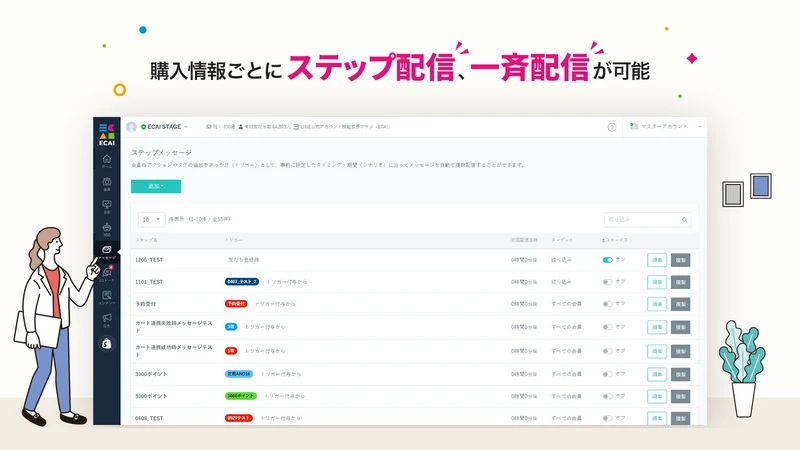Click the 1101_TEST step name
The height and width of the screenshot is (450, 800).
coord(149,282)
